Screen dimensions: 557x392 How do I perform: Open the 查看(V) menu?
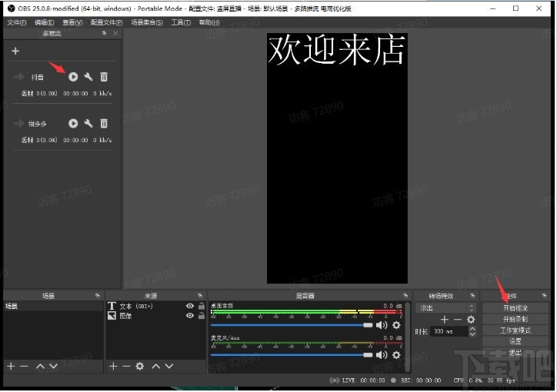[72, 22]
